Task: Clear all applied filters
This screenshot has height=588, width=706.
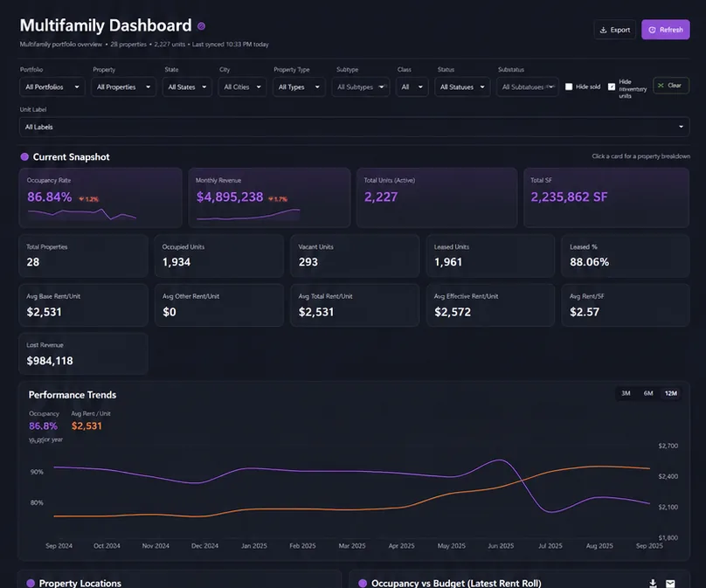Action: tap(671, 86)
